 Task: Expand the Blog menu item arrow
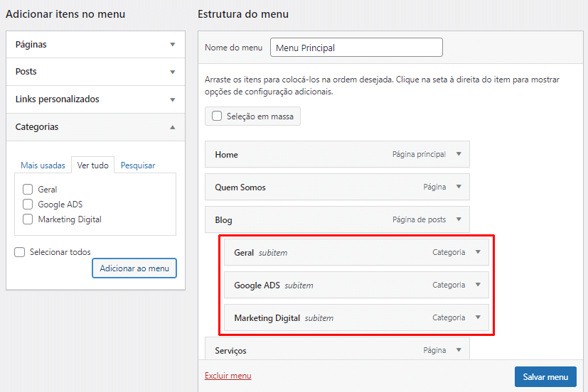459,219
